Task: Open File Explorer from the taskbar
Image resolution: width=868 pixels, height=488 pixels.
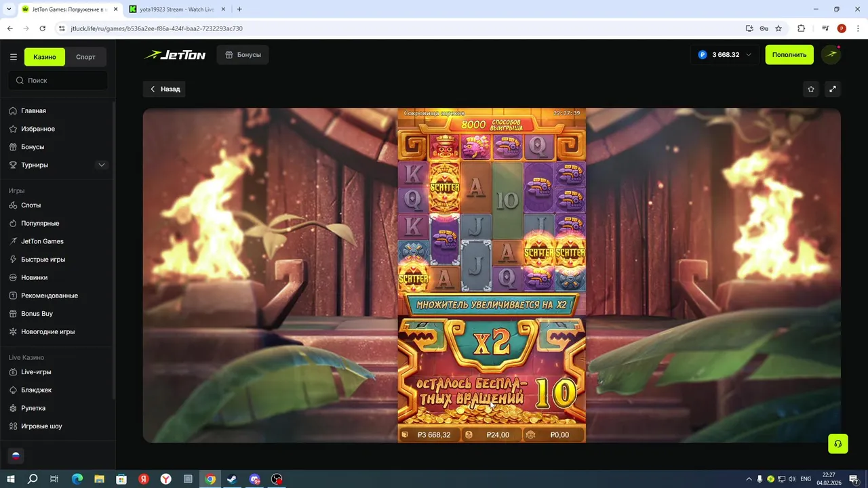Action: tap(99, 479)
